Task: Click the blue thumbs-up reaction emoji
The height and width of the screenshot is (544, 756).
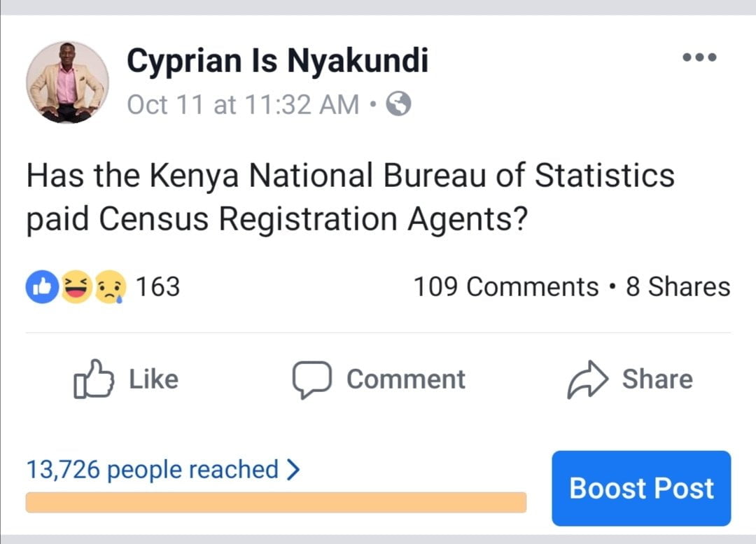Action: [41, 288]
